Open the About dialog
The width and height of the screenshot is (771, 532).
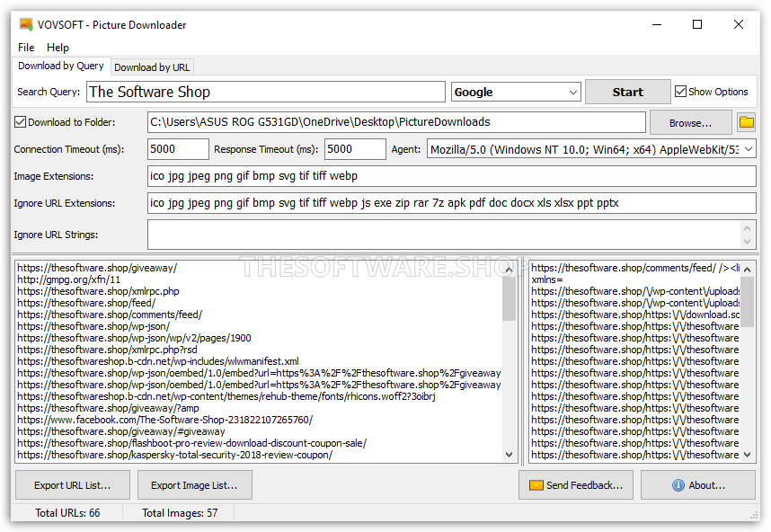pos(697,485)
